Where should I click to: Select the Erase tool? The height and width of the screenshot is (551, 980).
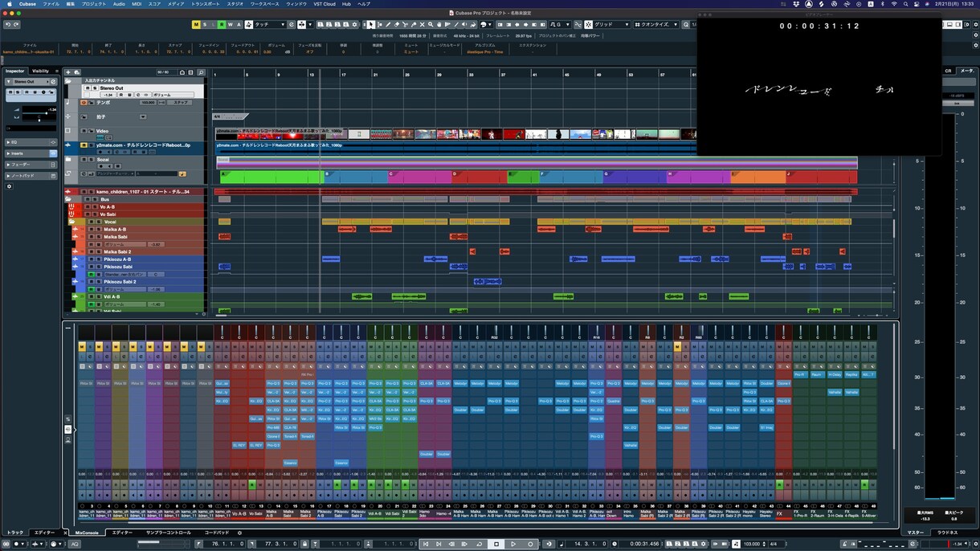(x=397, y=25)
